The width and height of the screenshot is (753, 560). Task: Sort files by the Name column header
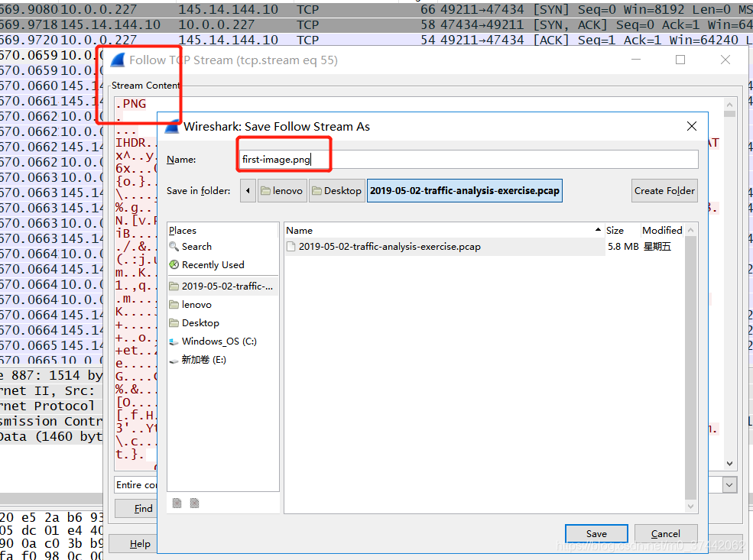pos(443,230)
